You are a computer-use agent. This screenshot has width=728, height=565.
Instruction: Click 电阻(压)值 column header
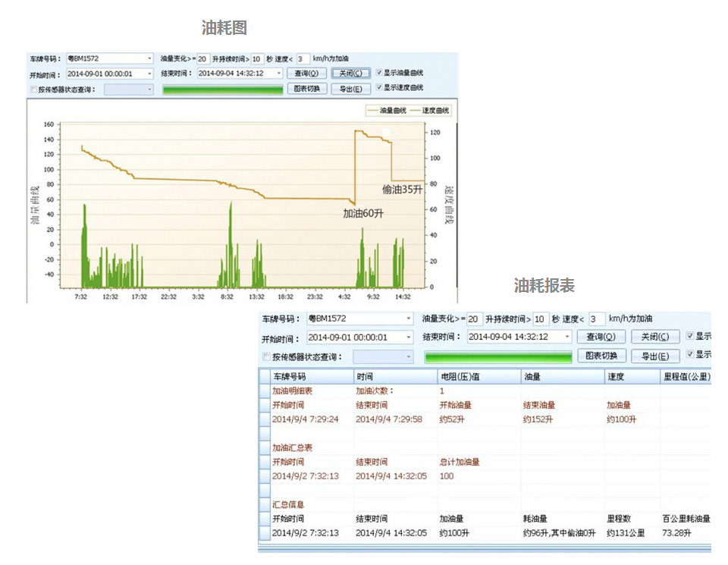coord(479,376)
